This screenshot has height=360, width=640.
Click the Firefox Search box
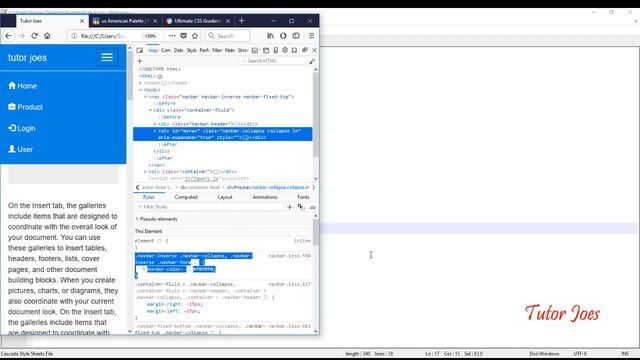coord(227,36)
